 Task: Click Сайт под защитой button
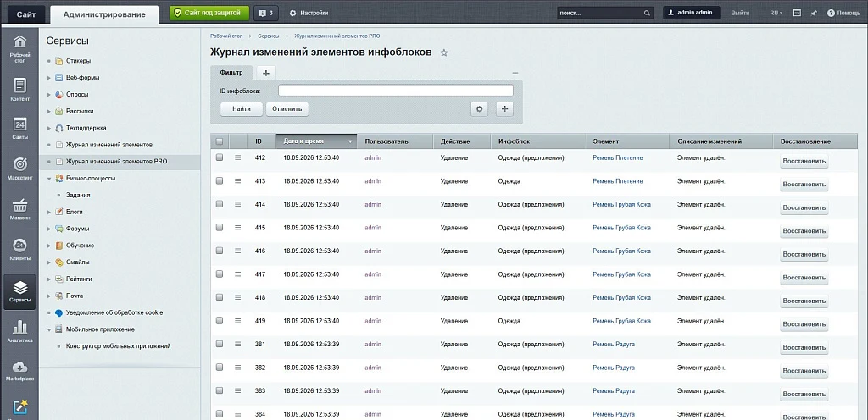pyautogui.click(x=209, y=13)
